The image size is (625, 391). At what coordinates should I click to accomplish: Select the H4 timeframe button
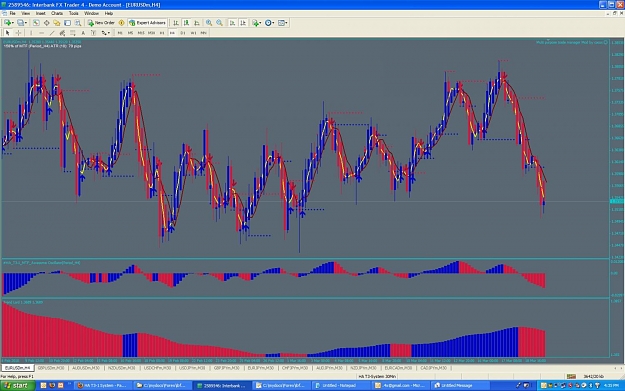pyautogui.click(x=172, y=33)
